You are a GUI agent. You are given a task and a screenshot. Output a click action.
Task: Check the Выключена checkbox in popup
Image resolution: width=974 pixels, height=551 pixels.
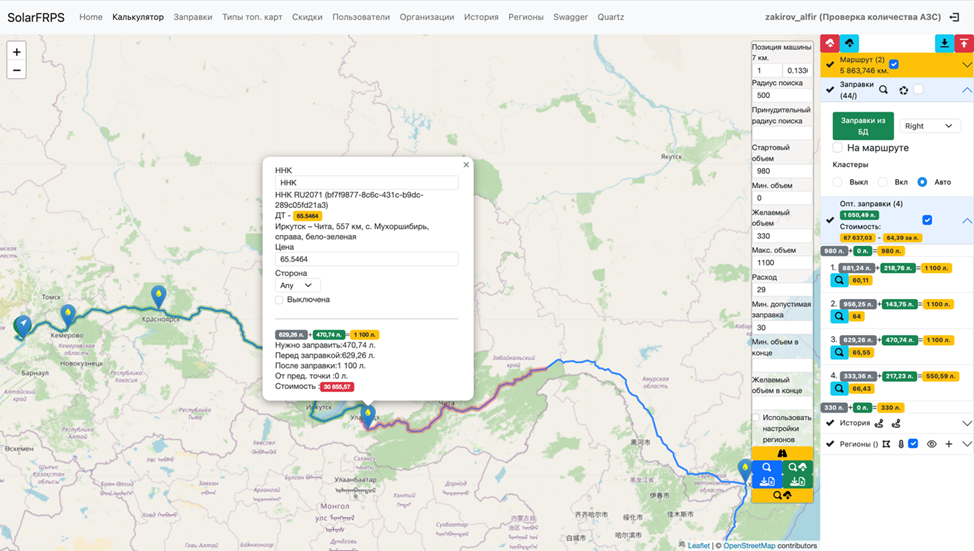(280, 300)
